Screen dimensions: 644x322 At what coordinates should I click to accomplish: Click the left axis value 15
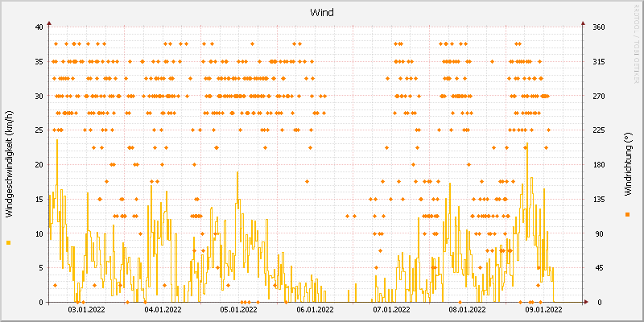click(39, 199)
